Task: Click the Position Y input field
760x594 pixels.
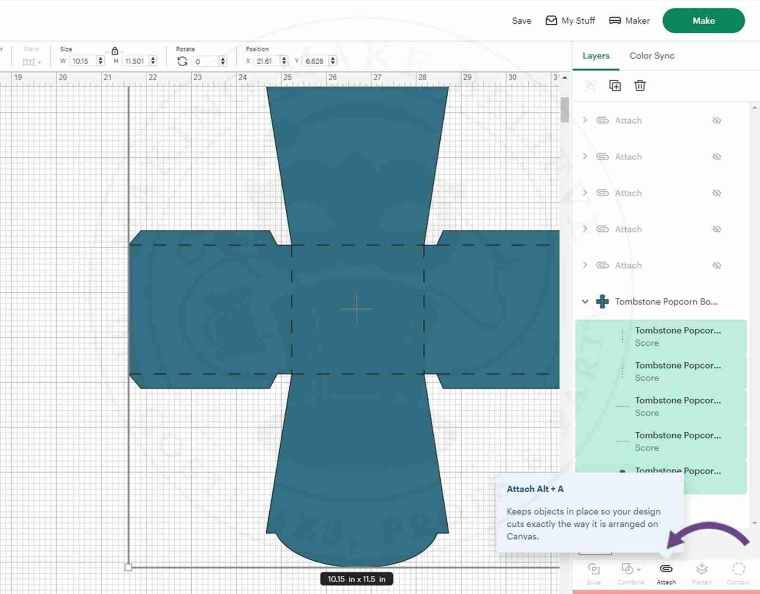Action: 315,61
